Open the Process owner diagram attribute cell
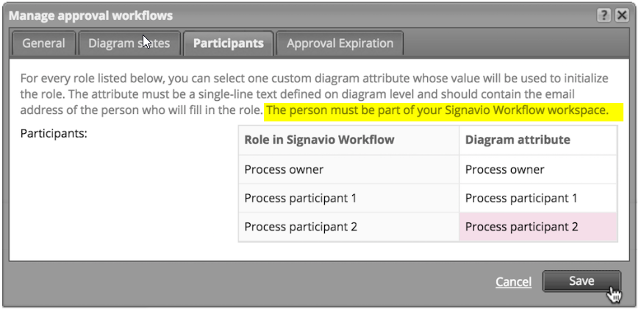The height and width of the screenshot is (312, 644). (538, 169)
